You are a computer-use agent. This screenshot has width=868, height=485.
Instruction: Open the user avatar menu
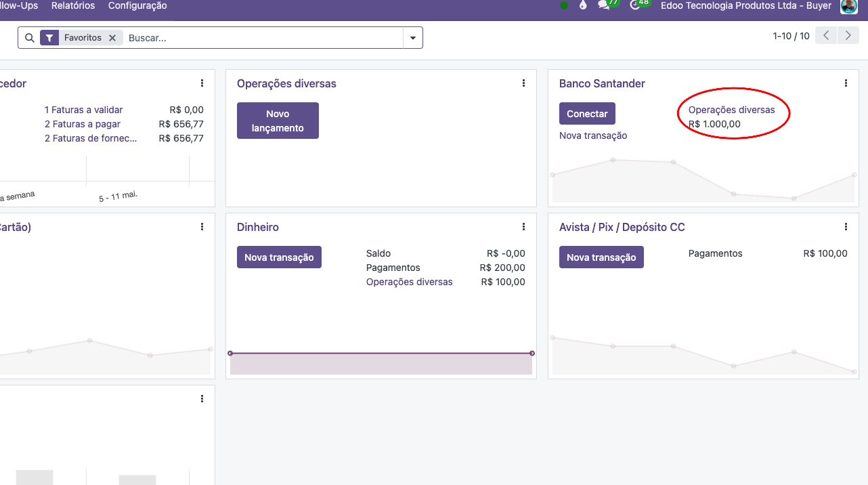click(x=849, y=6)
